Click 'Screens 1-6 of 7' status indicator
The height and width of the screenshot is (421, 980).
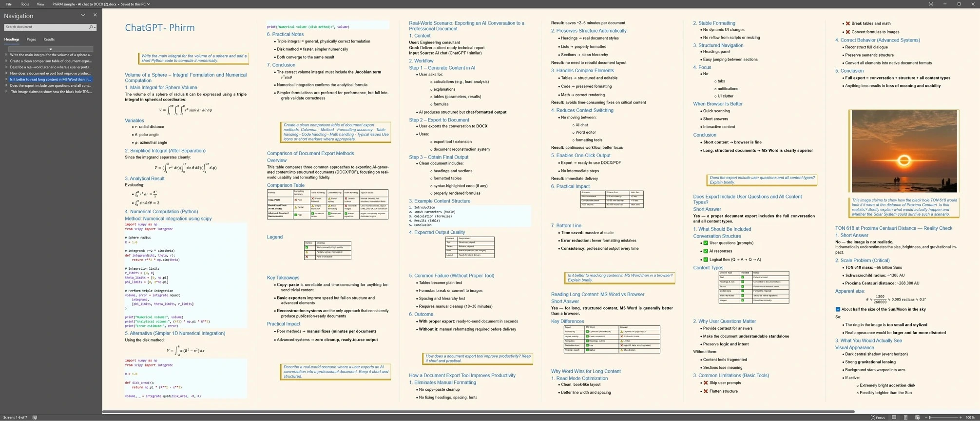click(x=15, y=418)
